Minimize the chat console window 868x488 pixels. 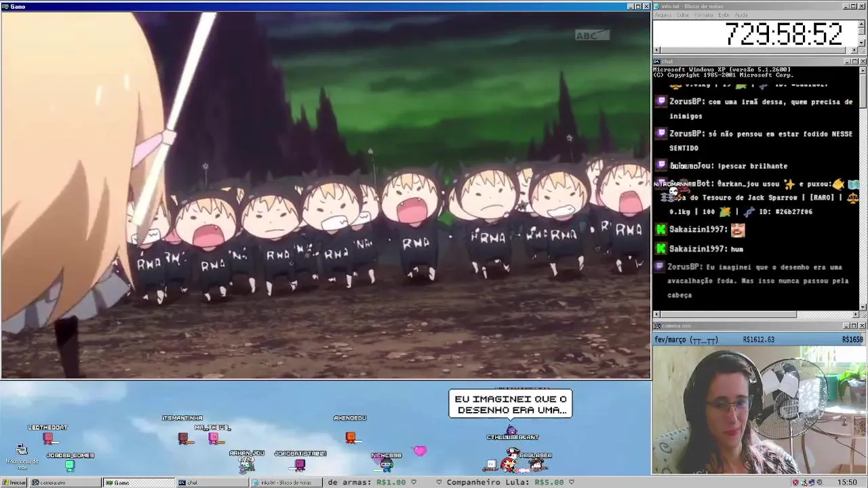point(848,62)
